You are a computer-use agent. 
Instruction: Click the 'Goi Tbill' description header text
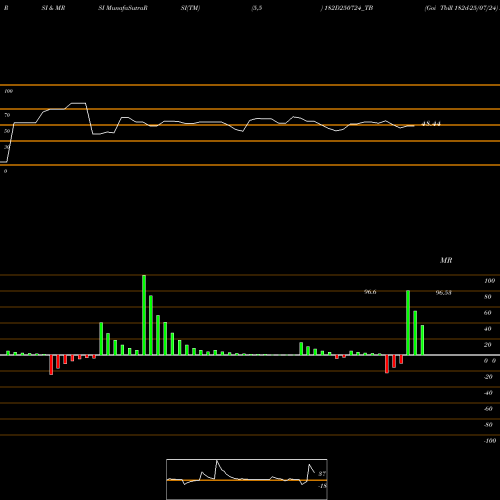(461, 8)
